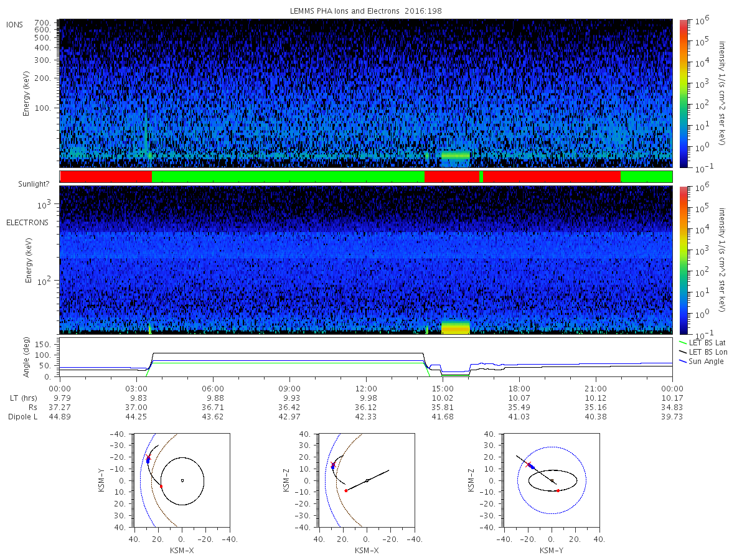
Task: Click the KSM-Y versus KSM-Z orbit plot
Action: pos(552,480)
